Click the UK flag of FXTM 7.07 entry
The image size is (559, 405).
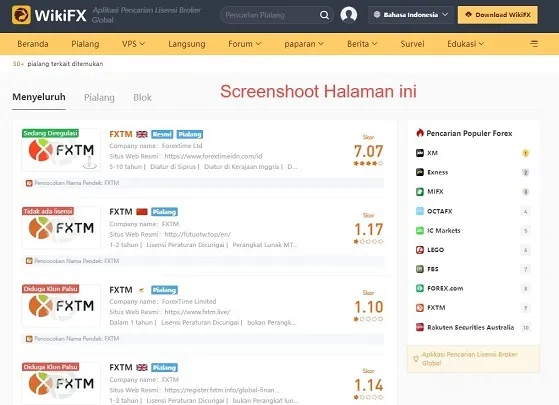142,134
